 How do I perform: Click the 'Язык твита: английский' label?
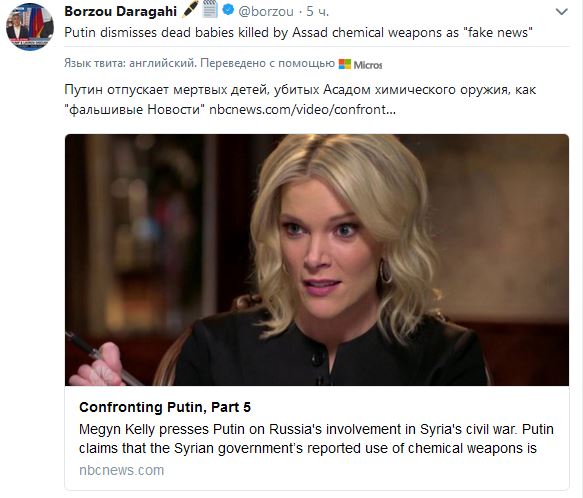[130, 63]
